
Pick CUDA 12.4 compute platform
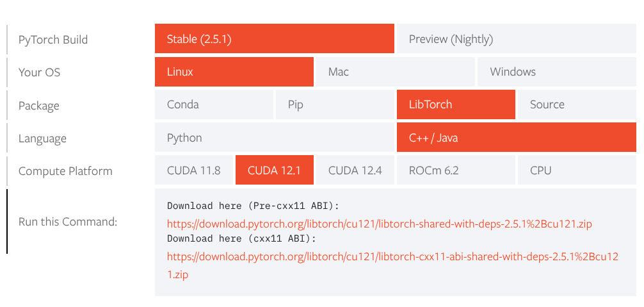pos(355,170)
